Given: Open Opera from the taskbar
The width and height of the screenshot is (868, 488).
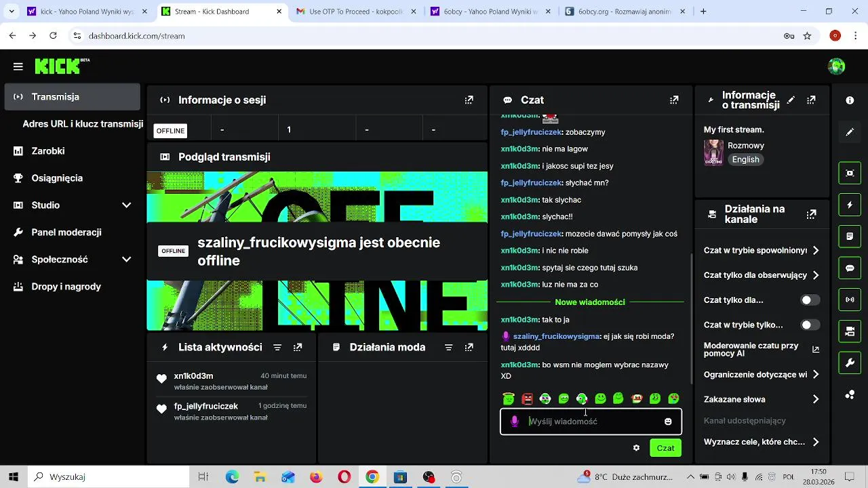Looking at the screenshot, I should [x=344, y=477].
